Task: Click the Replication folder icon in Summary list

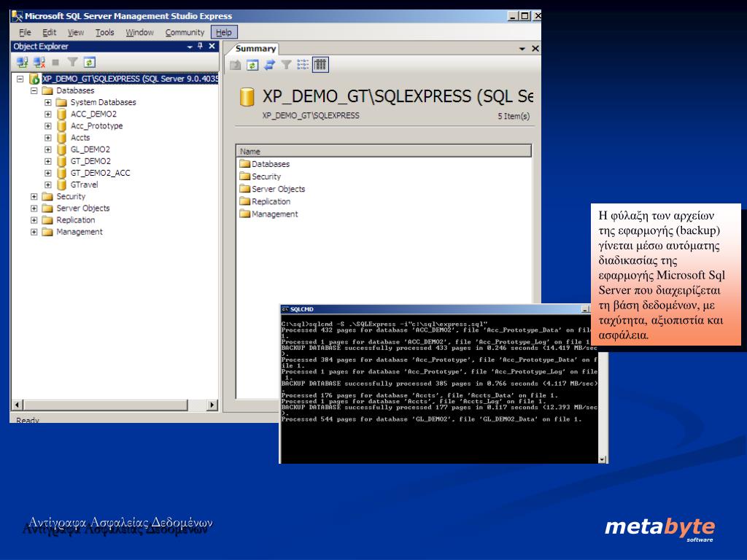Action: (245, 201)
